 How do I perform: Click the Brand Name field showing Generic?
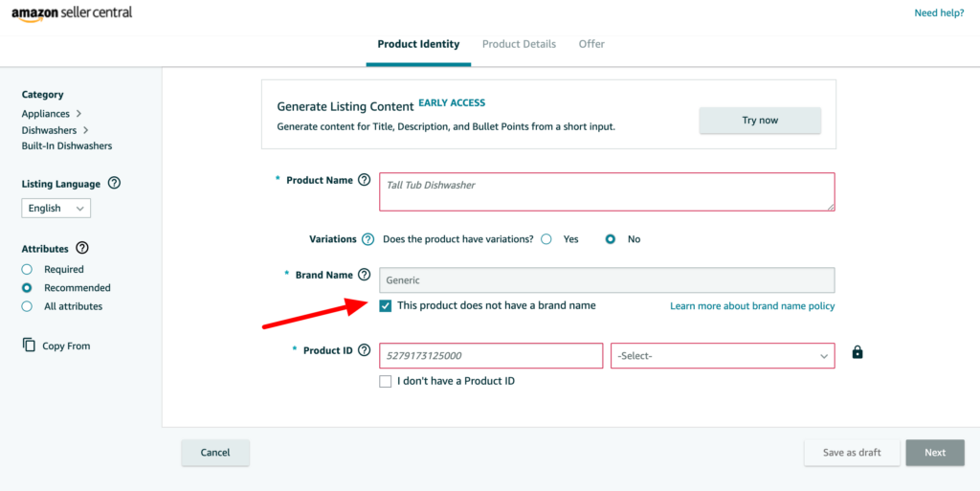coord(607,279)
